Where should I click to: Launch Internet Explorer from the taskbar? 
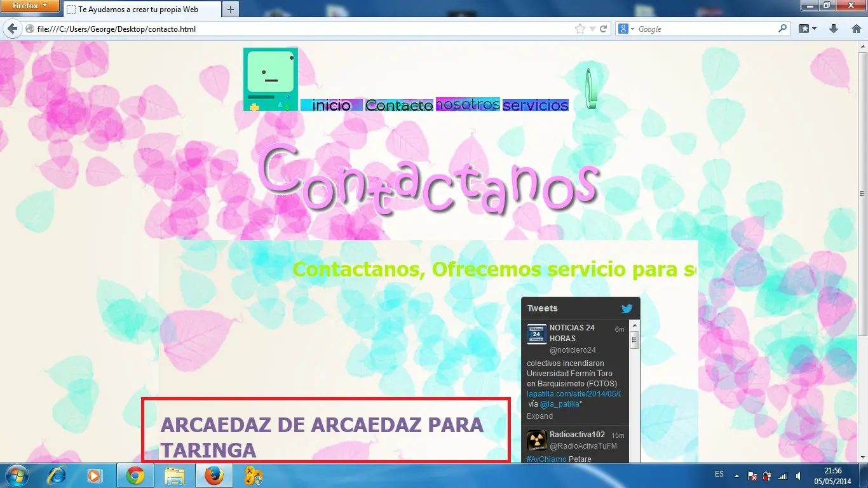click(57, 475)
